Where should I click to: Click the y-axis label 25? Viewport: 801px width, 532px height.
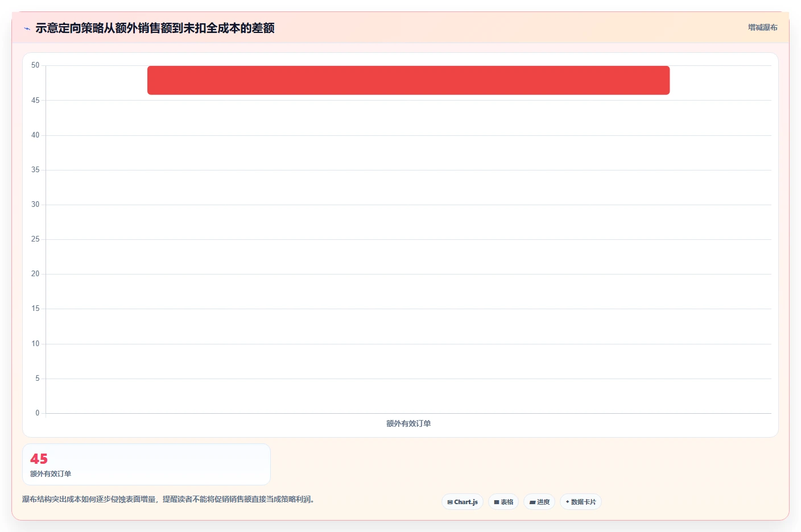tap(35, 239)
